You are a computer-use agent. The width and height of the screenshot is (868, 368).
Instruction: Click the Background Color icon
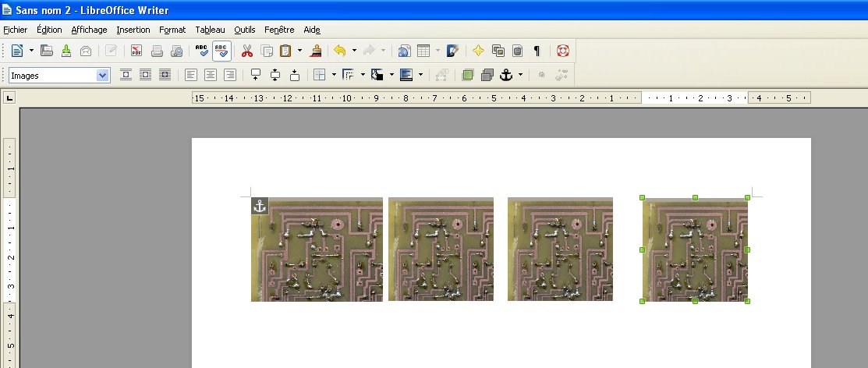pos(406,75)
